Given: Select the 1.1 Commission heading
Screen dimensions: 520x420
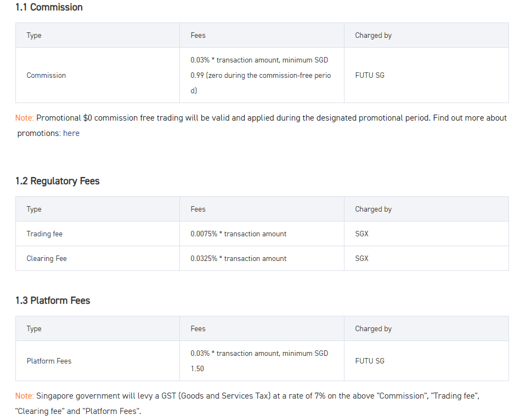Looking at the screenshot, I should [49, 7].
